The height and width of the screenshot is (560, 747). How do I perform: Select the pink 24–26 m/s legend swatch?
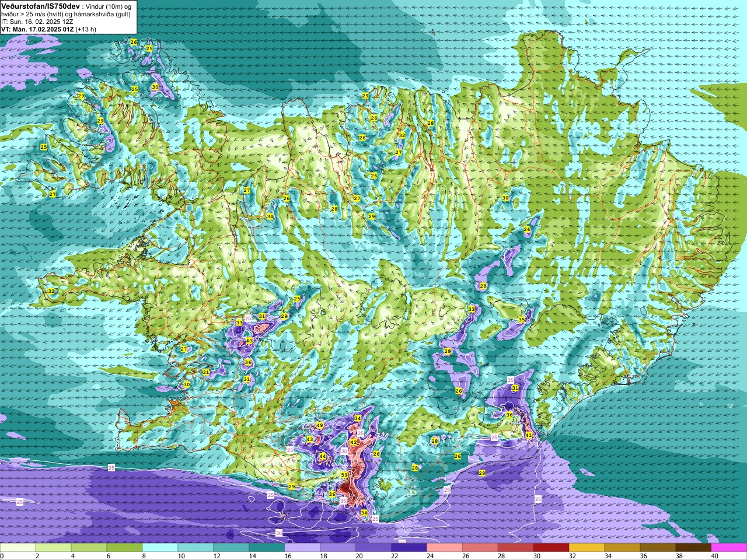(x=445, y=548)
